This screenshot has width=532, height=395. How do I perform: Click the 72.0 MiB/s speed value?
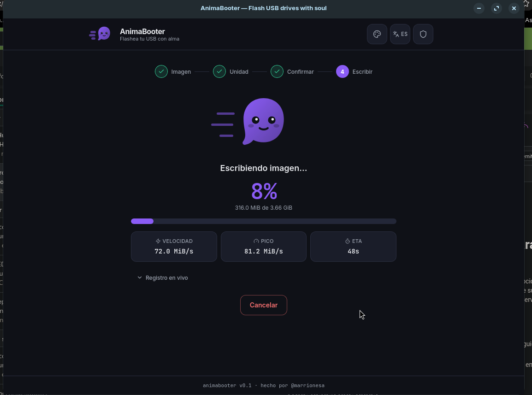(x=174, y=251)
